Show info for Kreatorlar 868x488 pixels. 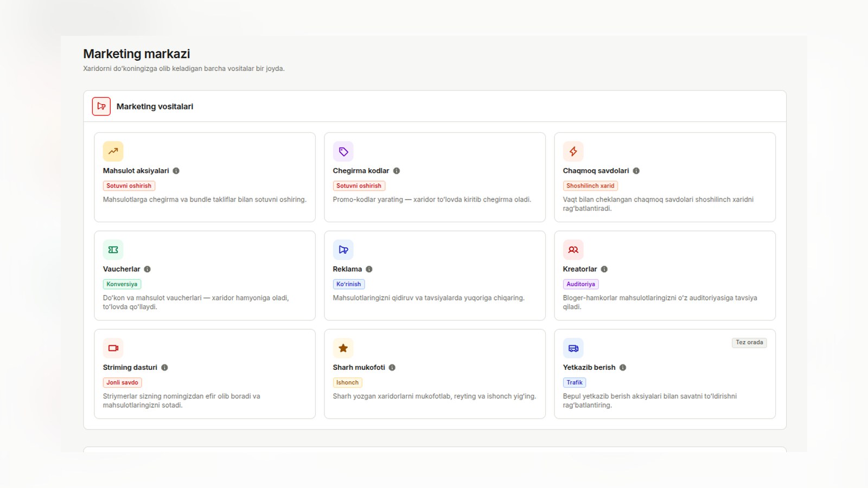coord(604,269)
